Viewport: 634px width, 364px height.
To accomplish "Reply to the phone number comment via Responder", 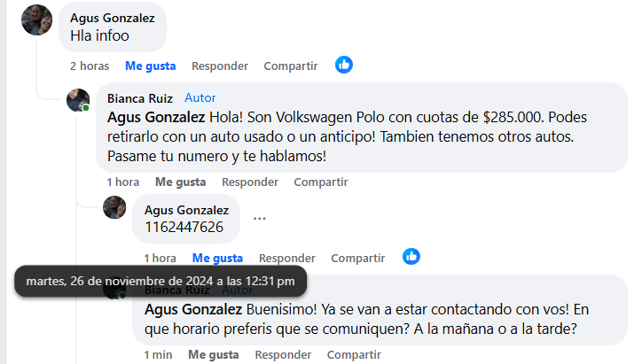I will coord(287,258).
